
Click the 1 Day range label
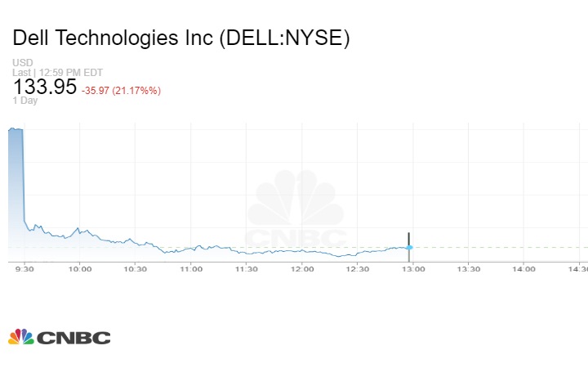pos(24,101)
